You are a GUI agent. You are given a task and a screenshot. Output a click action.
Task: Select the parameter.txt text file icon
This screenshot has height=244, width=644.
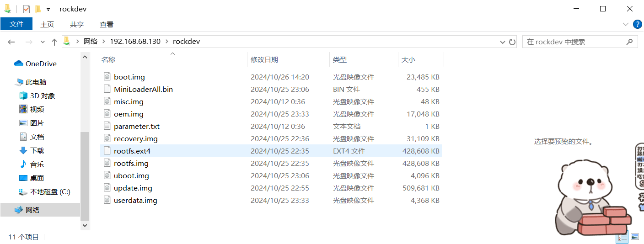pos(107,126)
